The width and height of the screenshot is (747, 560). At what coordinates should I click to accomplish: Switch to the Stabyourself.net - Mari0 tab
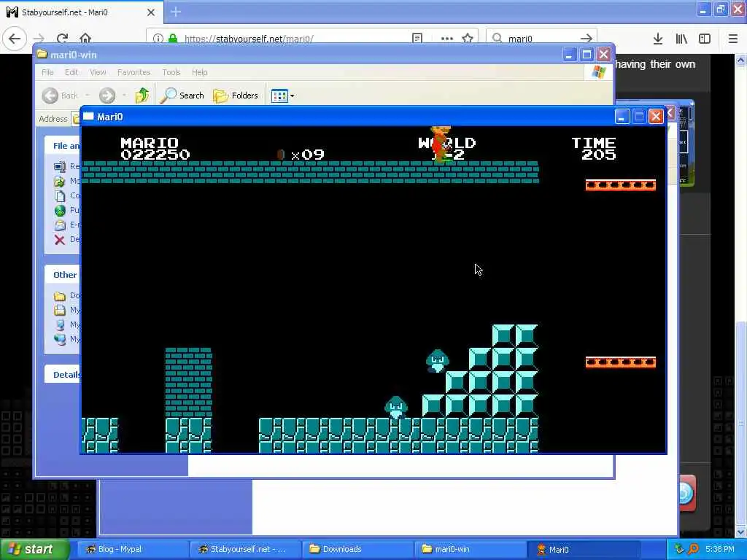[81, 12]
